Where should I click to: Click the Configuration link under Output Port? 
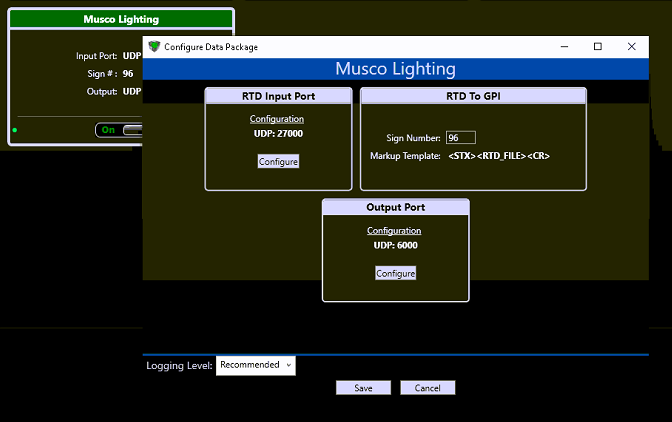tap(394, 230)
